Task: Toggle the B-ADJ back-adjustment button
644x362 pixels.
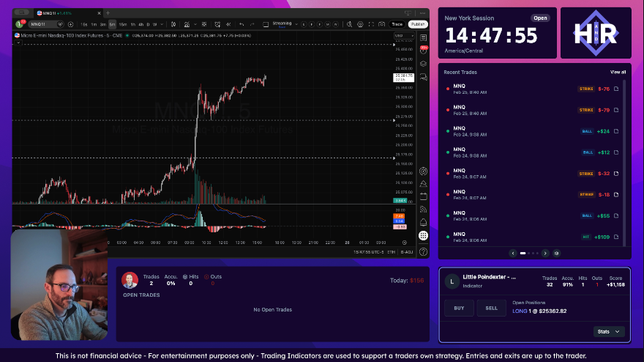Action: (x=407, y=252)
